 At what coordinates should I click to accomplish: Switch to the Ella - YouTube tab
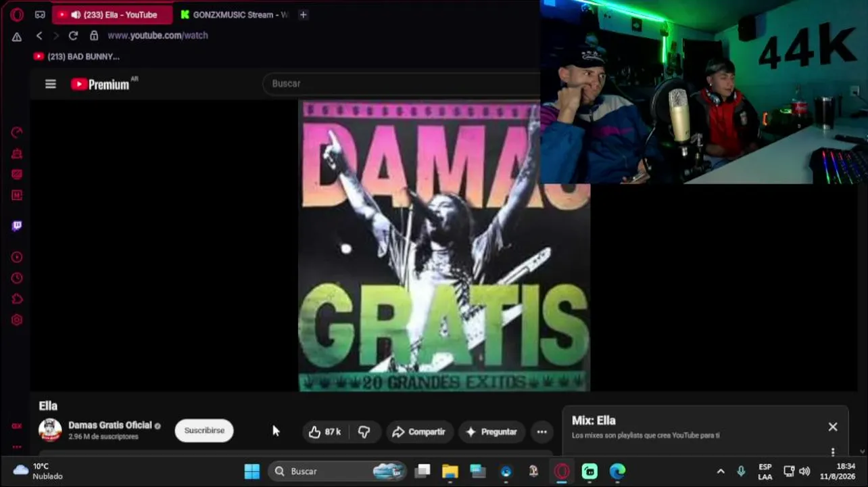tap(113, 15)
